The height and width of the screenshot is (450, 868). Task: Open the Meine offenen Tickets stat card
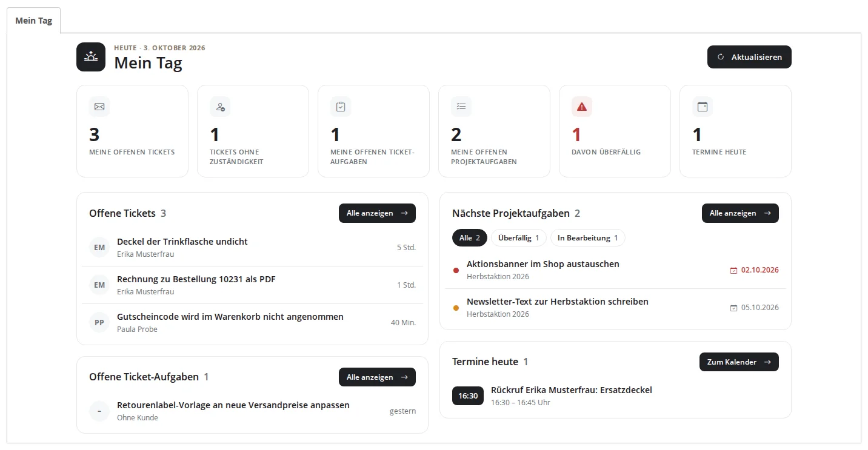[x=132, y=131]
